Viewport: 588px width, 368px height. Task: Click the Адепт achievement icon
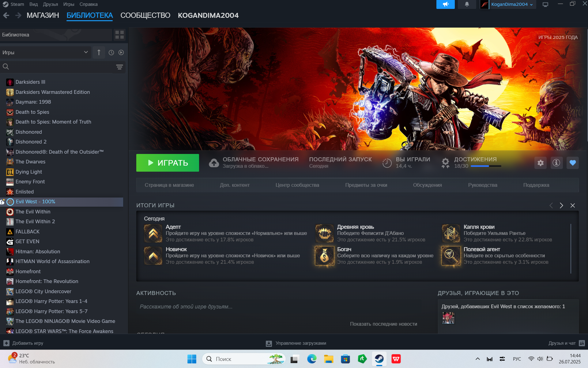click(x=153, y=233)
